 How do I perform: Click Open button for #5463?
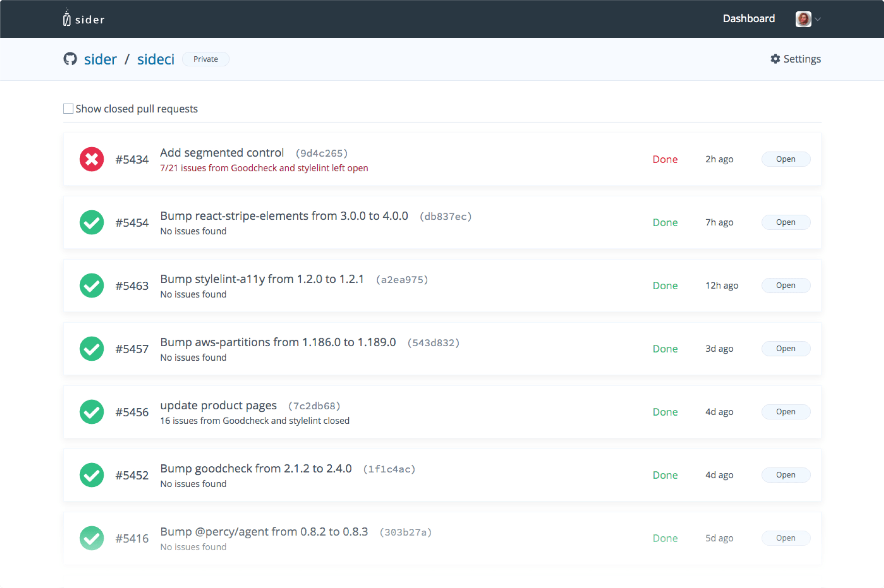(x=786, y=285)
